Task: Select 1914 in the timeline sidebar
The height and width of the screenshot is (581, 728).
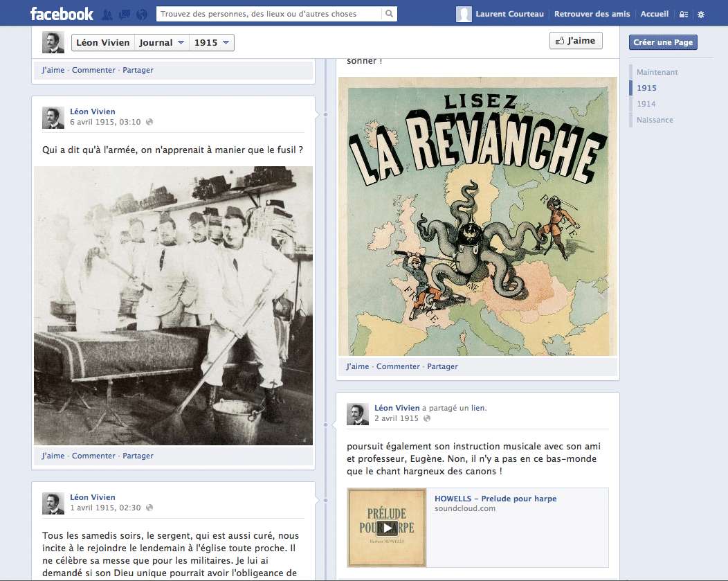Action: coord(646,104)
